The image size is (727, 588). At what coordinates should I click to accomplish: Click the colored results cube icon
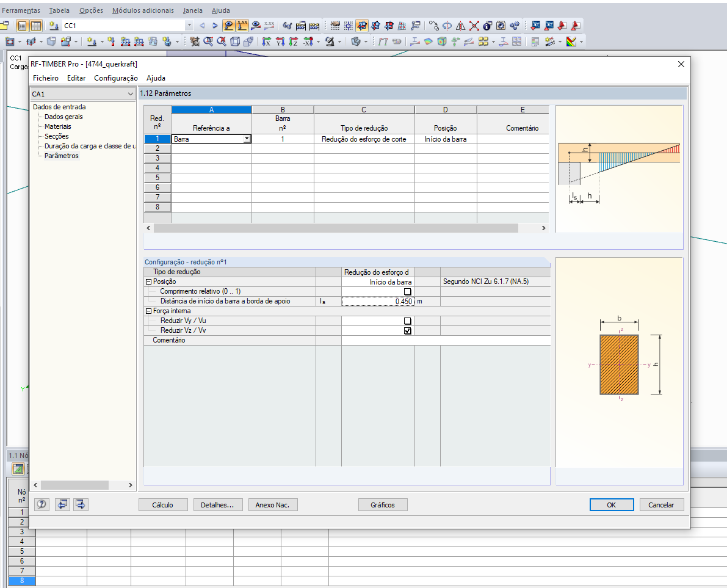pyautogui.click(x=442, y=42)
